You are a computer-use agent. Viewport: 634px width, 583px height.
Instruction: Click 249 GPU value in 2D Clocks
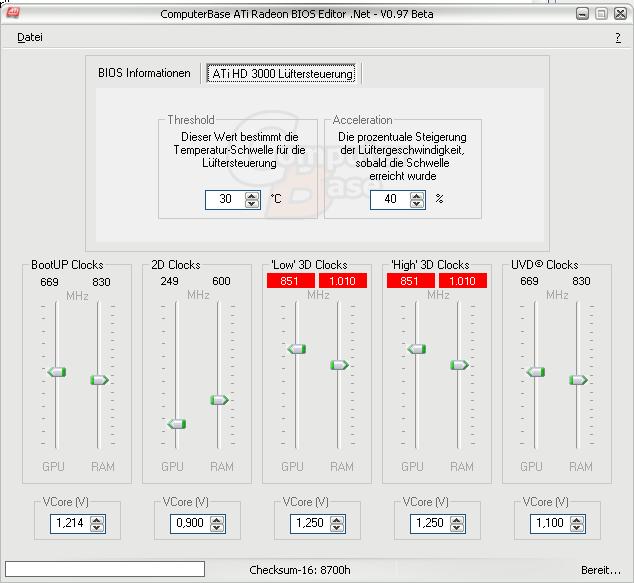tap(169, 281)
